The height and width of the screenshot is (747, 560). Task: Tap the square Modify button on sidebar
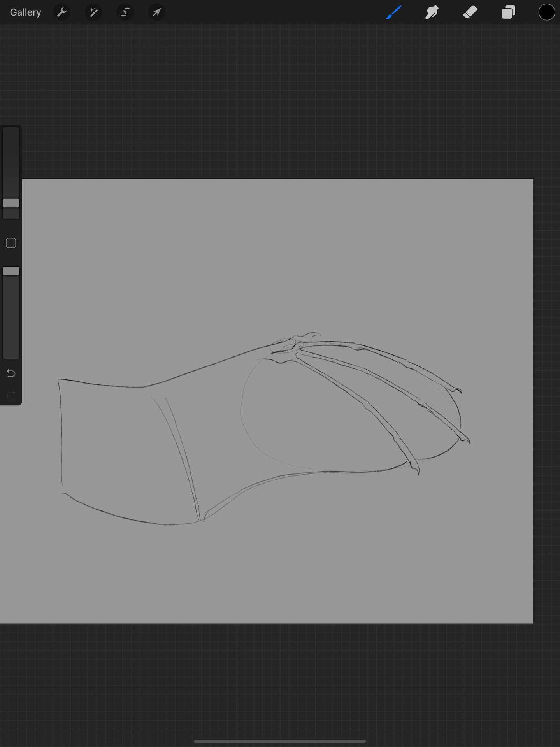point(11,243)
